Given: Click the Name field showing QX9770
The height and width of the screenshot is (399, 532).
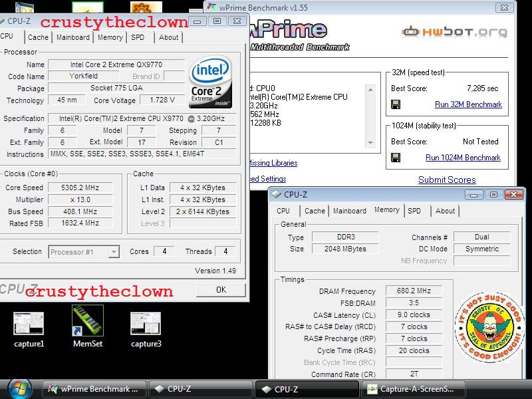Looking at the screenshot, I should (x=116, y=65).
